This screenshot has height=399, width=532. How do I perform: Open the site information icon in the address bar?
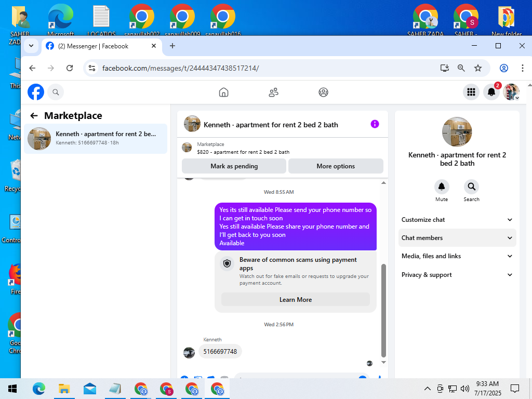tap(92, 68)
